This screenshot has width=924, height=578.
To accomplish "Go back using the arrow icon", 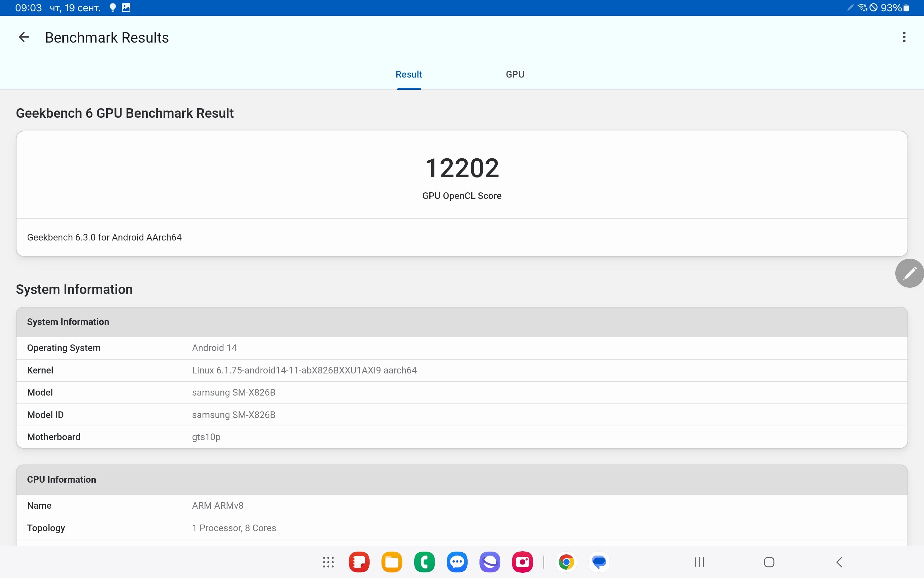I will coord(24,37).
